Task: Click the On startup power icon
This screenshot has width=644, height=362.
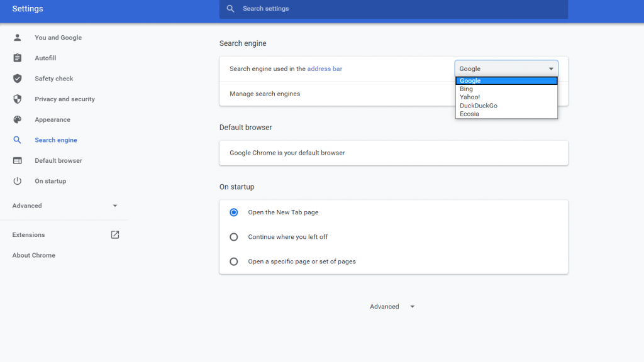Action: point(18,181)
